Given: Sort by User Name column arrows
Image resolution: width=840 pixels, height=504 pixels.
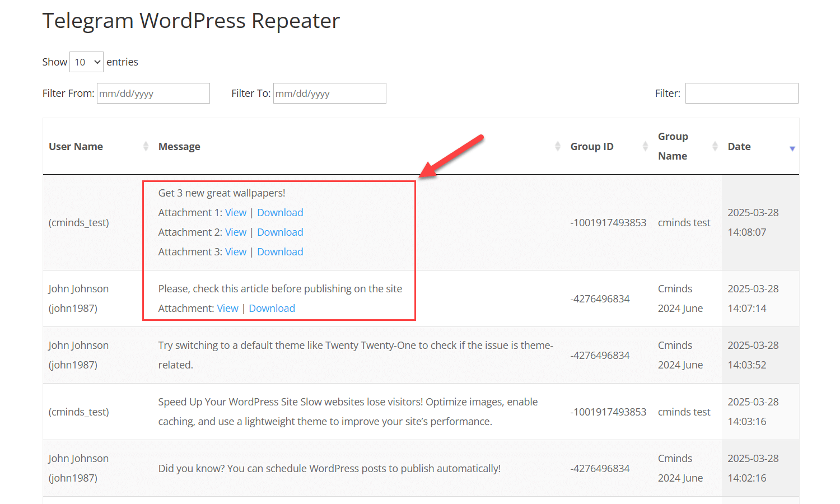Looking at the screenshot, I should [x=146, y=146].
